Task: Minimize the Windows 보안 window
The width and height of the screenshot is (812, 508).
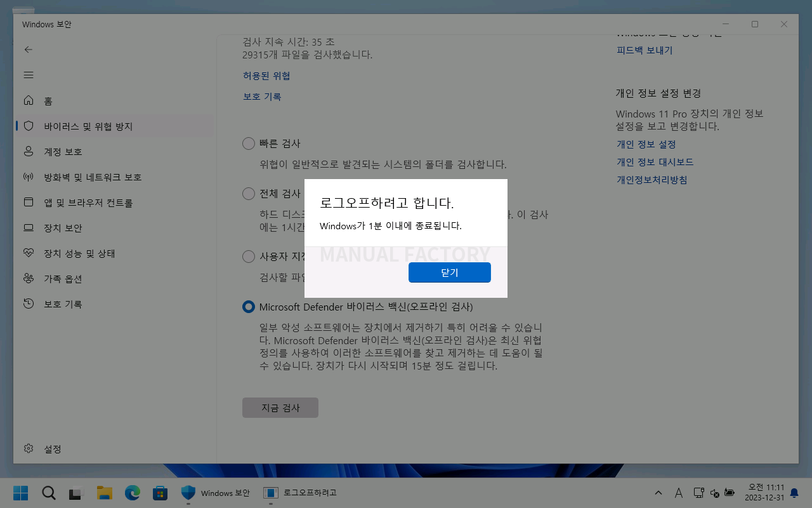Action: [725, 24]
